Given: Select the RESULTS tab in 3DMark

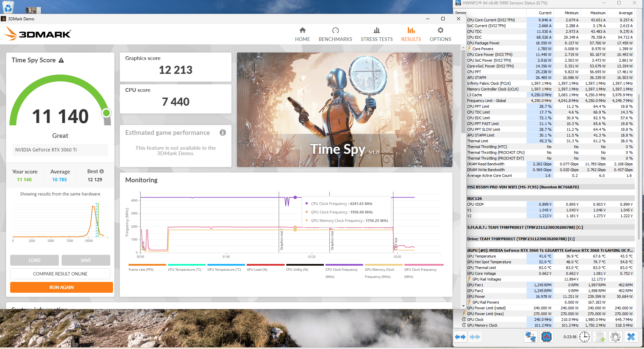Looking at the screenshot, I should pos(411,35).
